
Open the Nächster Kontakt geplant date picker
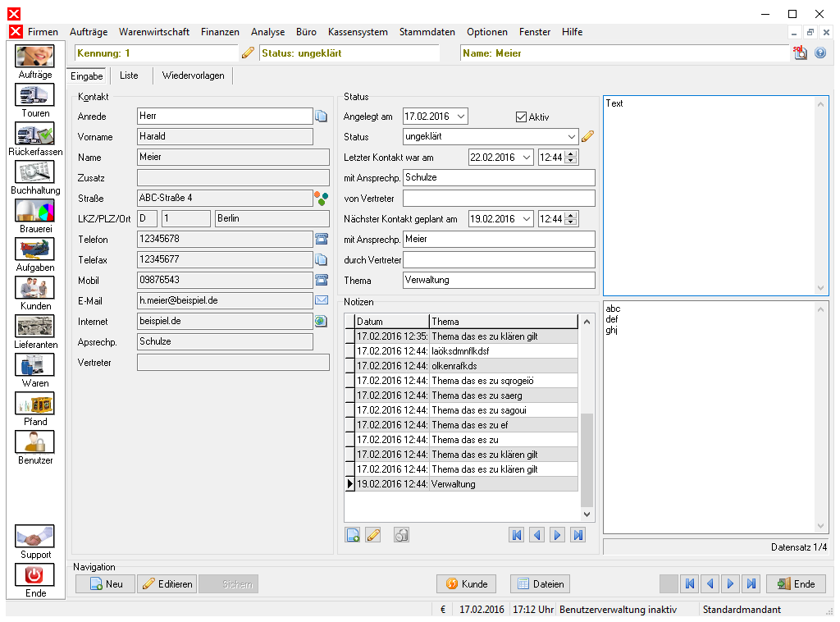[527, 218]
